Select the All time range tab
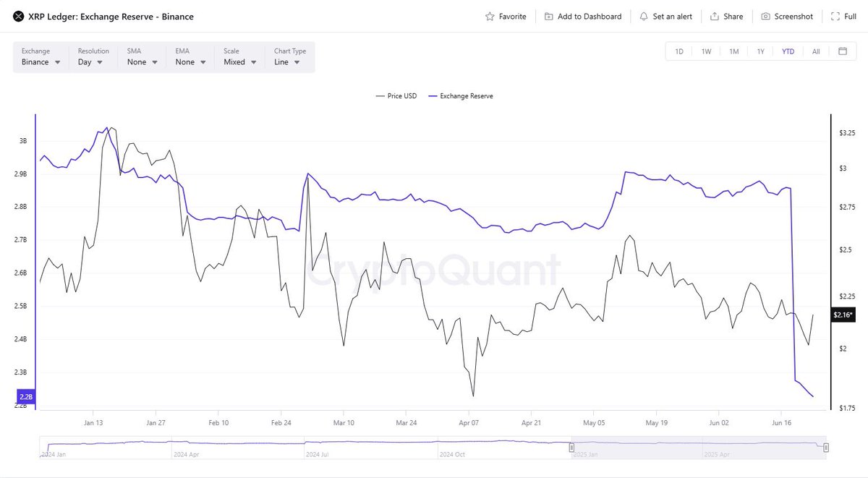The image size is (868, 478). tap(816, 51)
